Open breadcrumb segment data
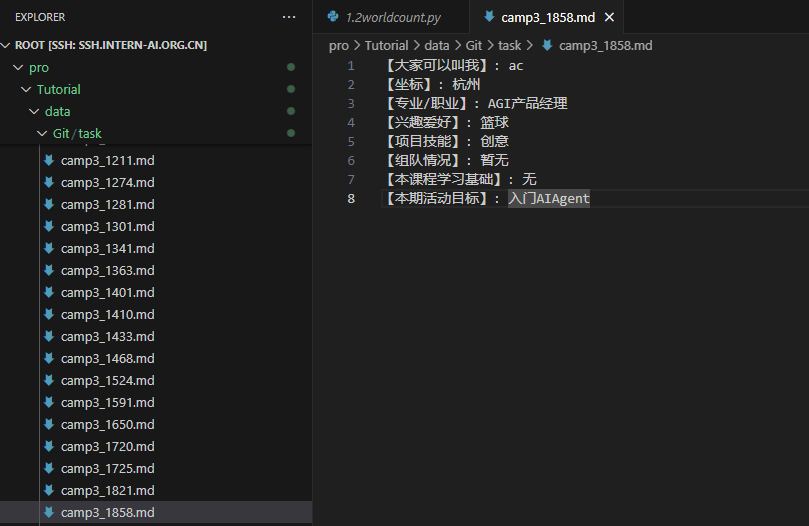Viewport: 809px width, 526px height. pos(436,46)
